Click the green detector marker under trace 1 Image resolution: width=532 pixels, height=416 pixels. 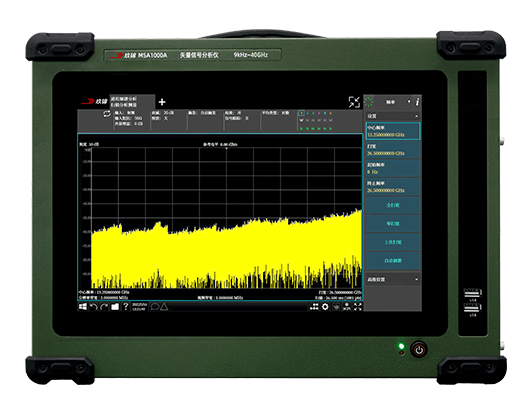click(301, 128)
